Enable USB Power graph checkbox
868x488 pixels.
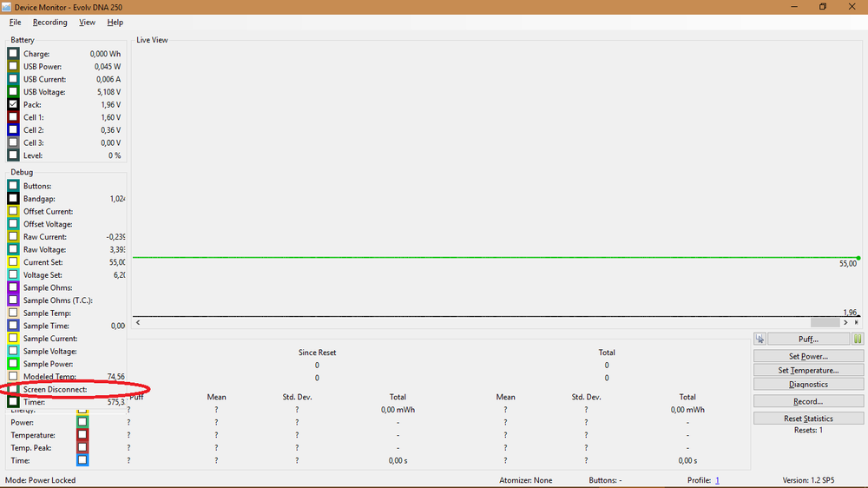13,67
